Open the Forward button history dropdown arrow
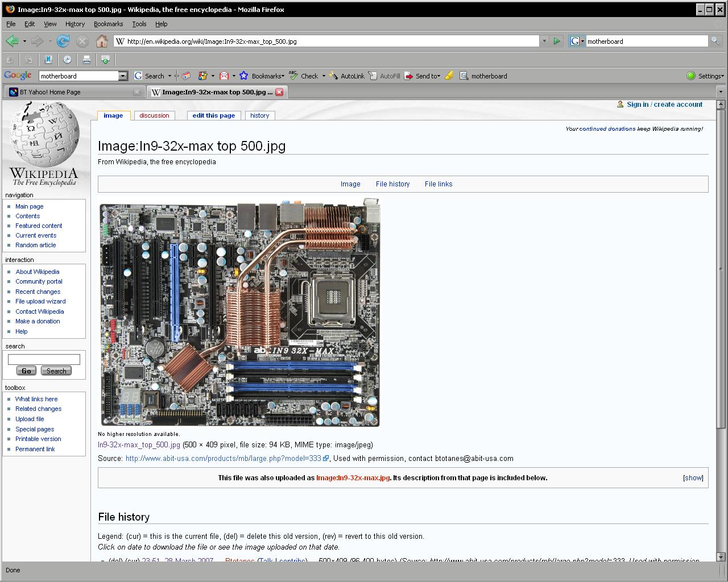This screenshot has height=582, width=728. (x=50, y=41)
